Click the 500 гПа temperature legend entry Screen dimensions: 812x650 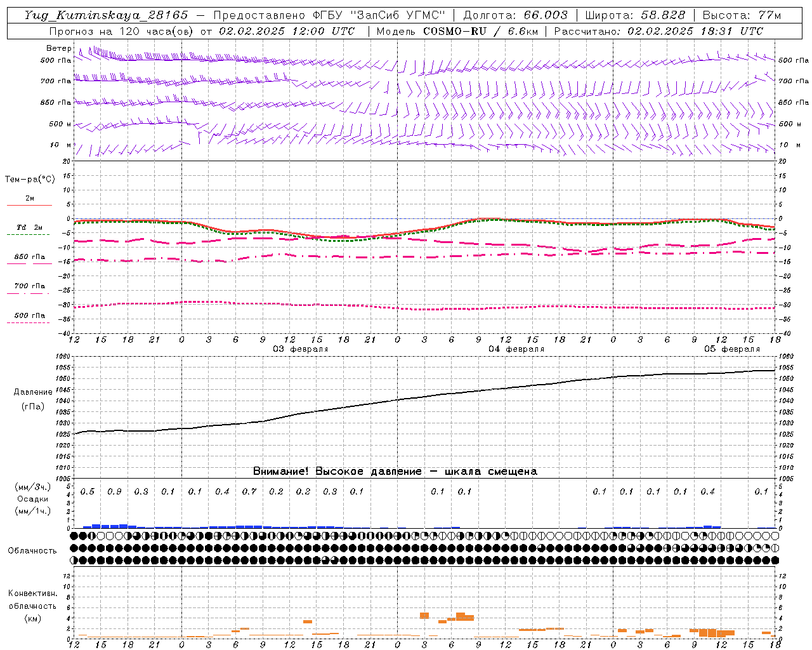tap(29, 315)
